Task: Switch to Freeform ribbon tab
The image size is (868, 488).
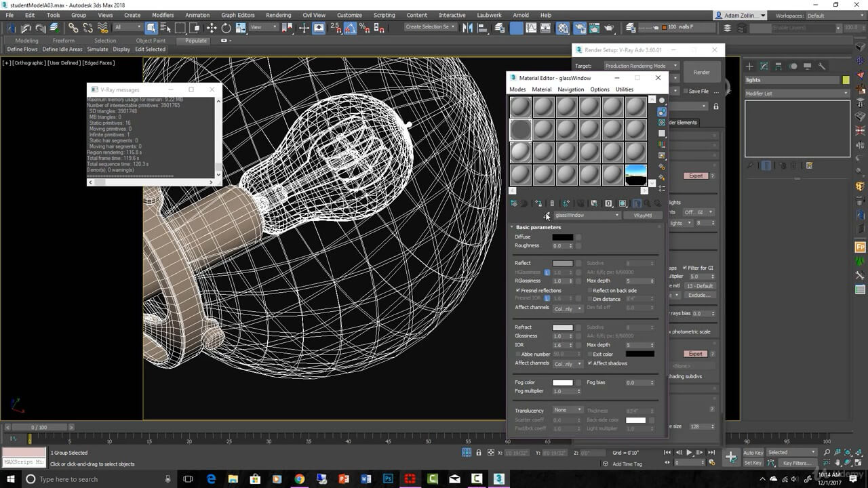Action: (x=64, y=41)
